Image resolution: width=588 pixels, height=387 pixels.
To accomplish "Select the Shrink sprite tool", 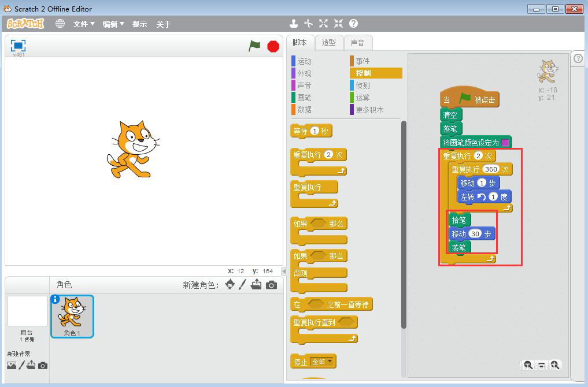I will 338,24.
